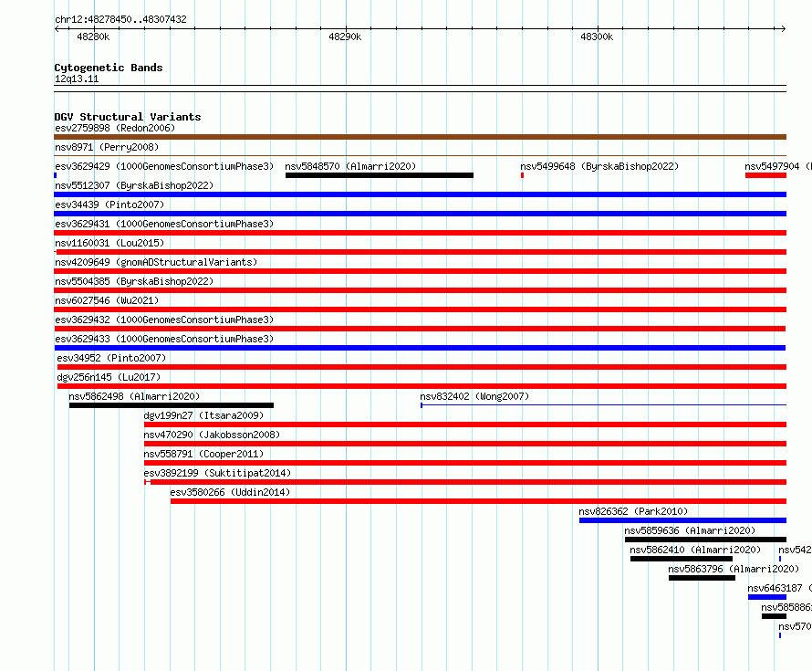This screenshot has width=812, height=671.
Task: Select nsv6027546 (Wu2021) variant label
Action: (x=107, y=300)
